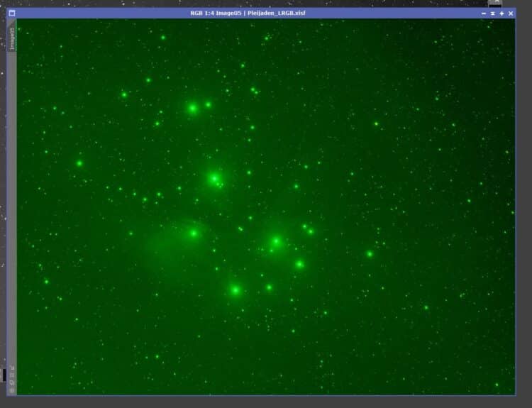This screenshot has width=532, height=408.
Task: Click the black rectangle left of the window
Action: (x=4, y=375)
